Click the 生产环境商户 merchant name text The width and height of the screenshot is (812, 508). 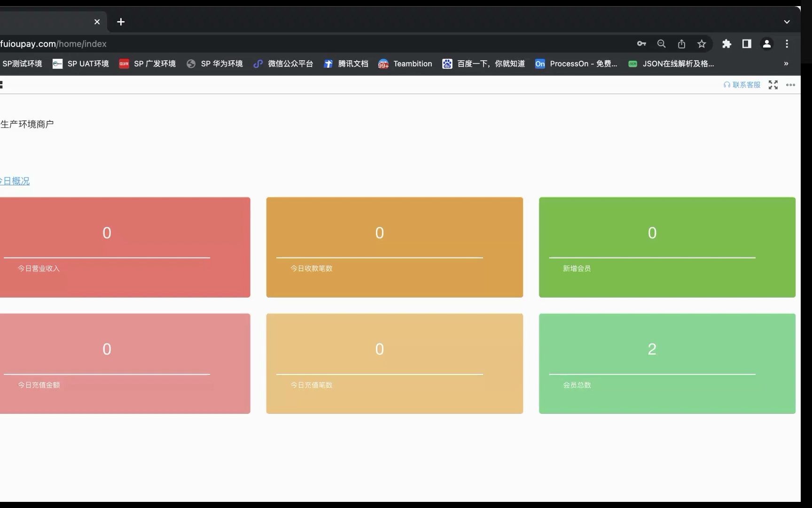click(27, 124)
